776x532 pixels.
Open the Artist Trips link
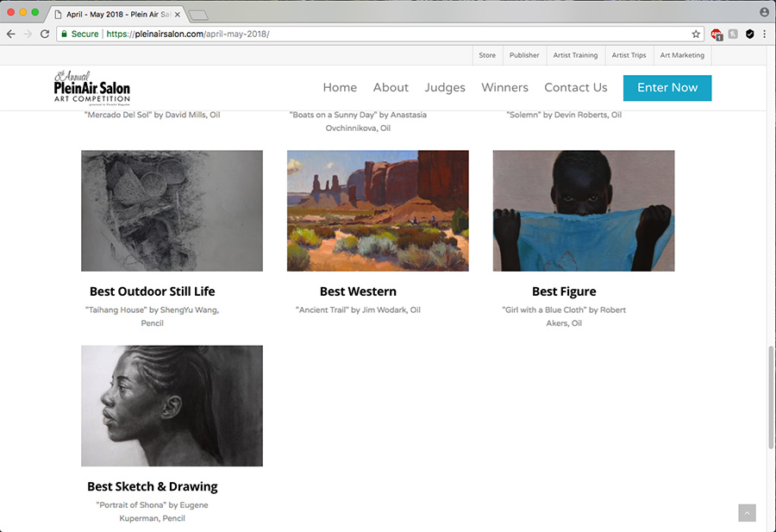629,55
